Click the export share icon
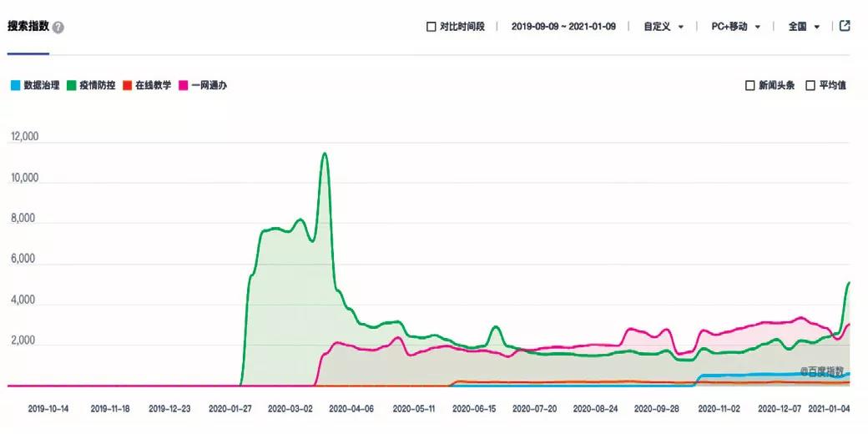 tap(845, 26)
